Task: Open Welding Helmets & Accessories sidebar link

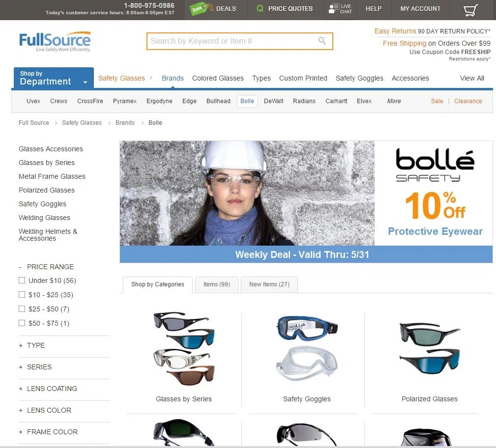Action: click(48, 235)
